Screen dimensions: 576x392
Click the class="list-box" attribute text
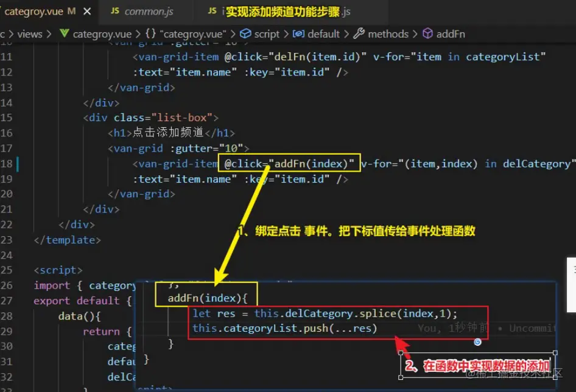click(163, 117)
